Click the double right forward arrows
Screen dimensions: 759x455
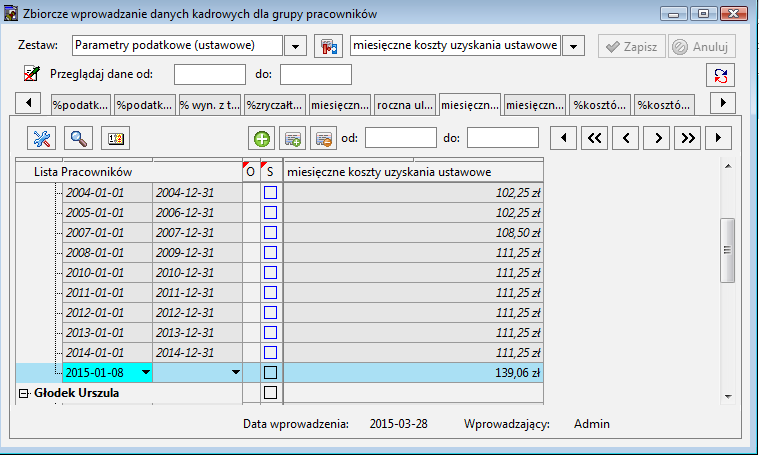(688, 138)
